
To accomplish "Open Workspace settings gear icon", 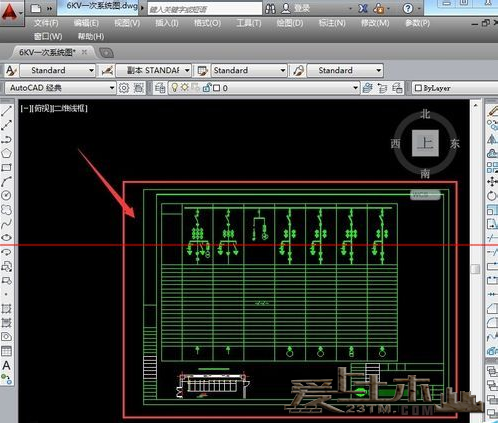I will [124, 88].
